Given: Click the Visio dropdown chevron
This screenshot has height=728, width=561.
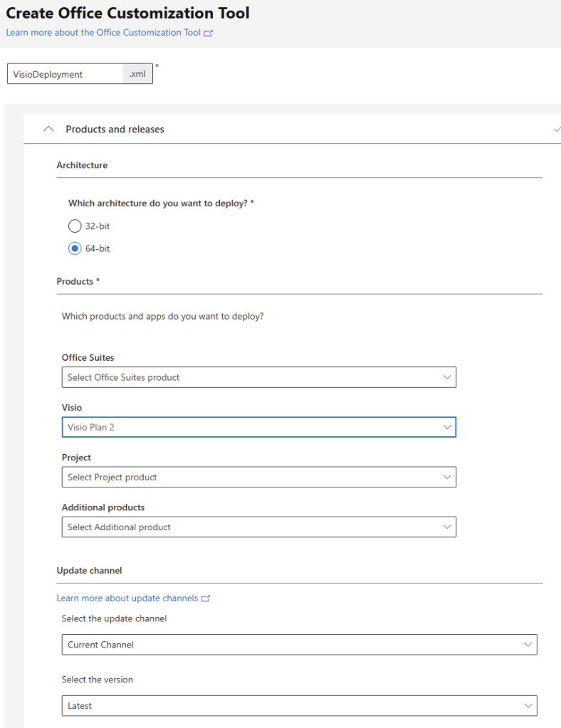Looking at the screenshot, I should [x=447, y=427].
